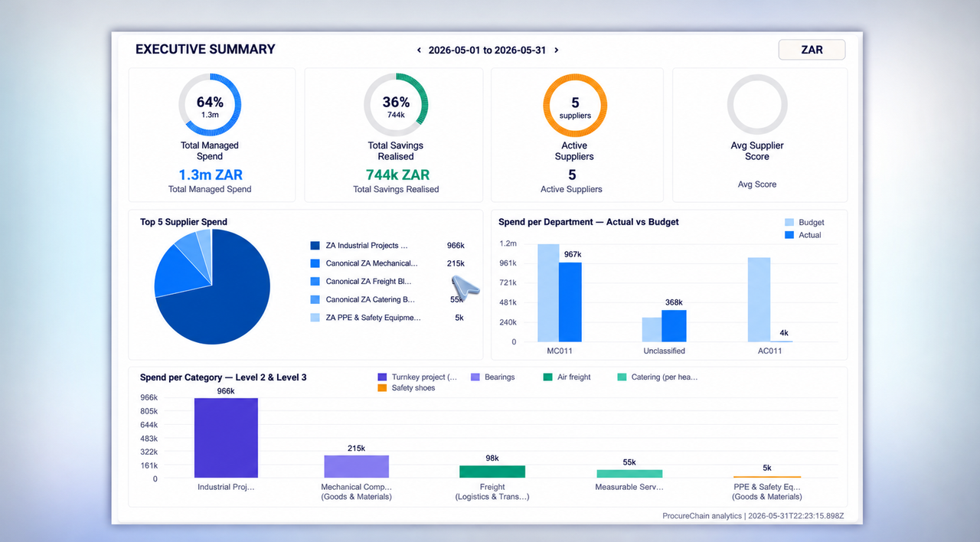Click the 36% Total Savings Realised donut
Image resolution: width=980 pixels, height=542 pixels.
(396, 106)
